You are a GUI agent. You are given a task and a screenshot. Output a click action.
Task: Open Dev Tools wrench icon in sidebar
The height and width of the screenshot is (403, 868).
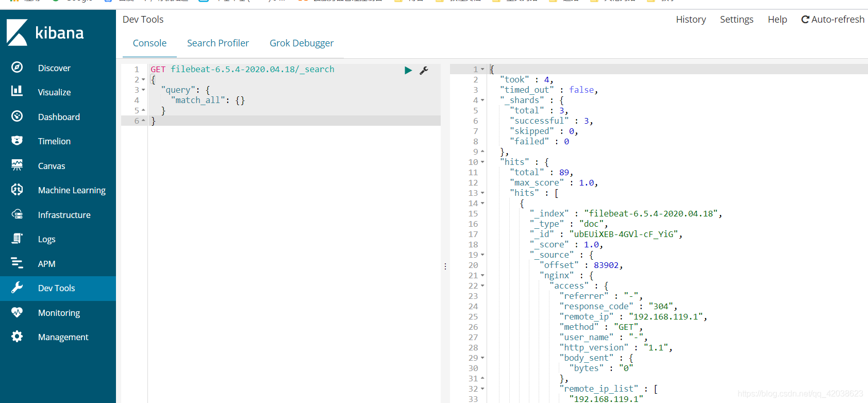click(17, 288)
